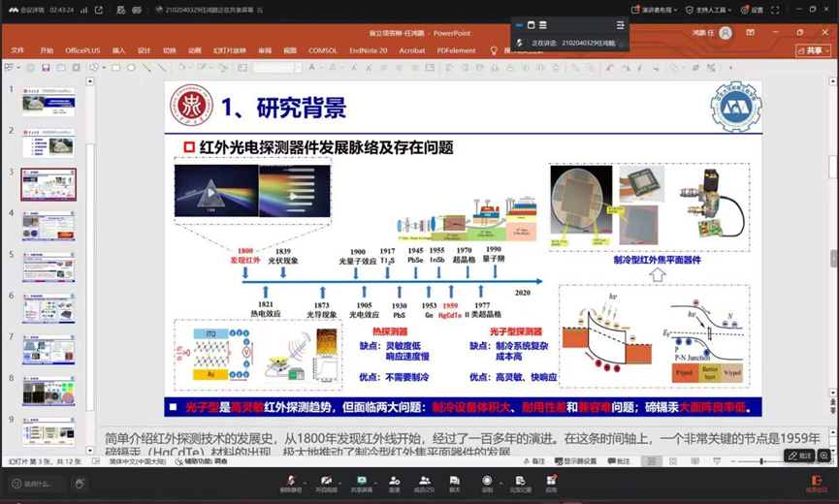Expand the microphone options arrow beside 解除静音

pyautogui.click(x=305, y=482)
